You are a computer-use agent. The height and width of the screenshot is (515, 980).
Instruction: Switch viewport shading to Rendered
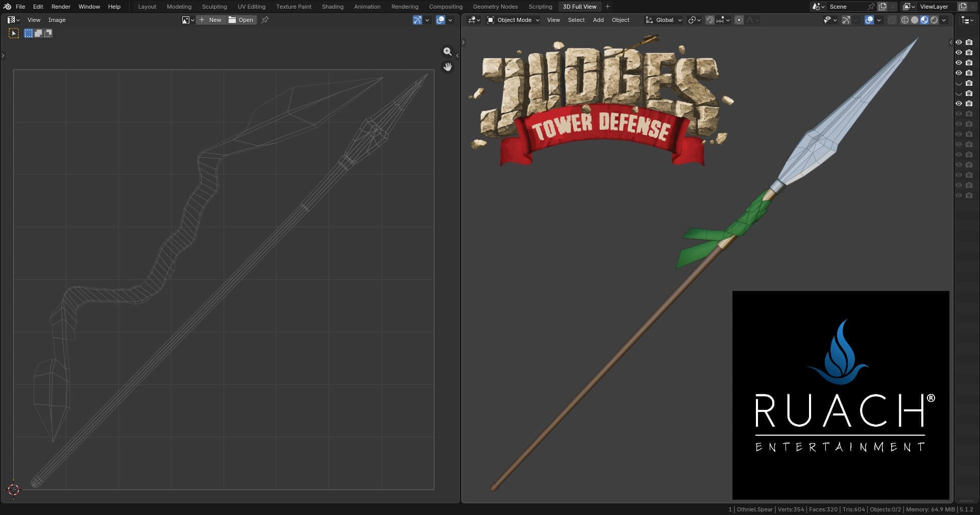pos(934,20)
